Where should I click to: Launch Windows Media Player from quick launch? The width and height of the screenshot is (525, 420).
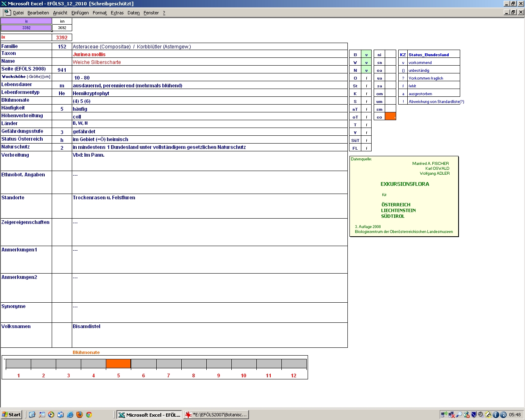coord(51,415)
